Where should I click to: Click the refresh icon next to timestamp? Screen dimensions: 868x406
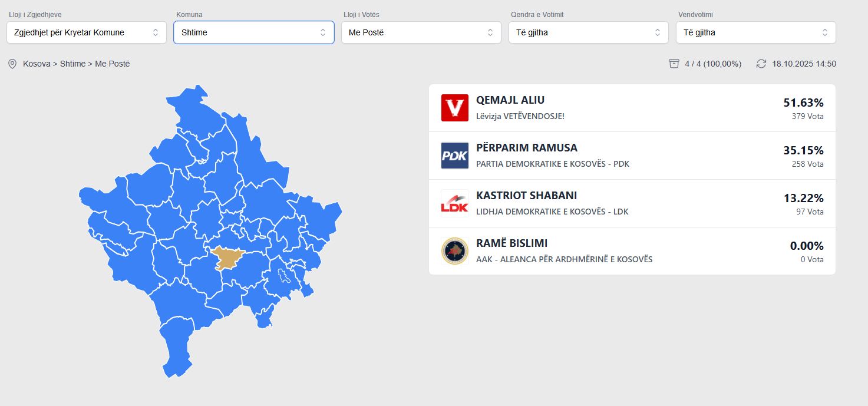pos(761,64)
